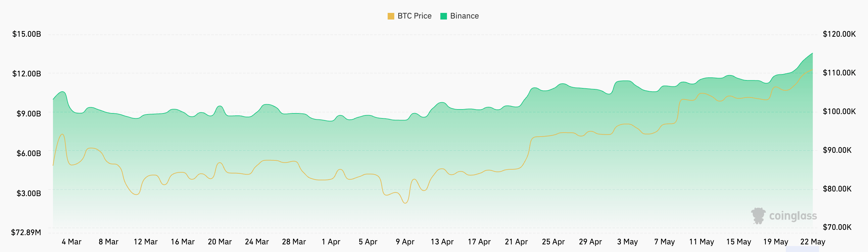
Task: Click the $15.00B left axis label
Action: [x=26, y=34]
